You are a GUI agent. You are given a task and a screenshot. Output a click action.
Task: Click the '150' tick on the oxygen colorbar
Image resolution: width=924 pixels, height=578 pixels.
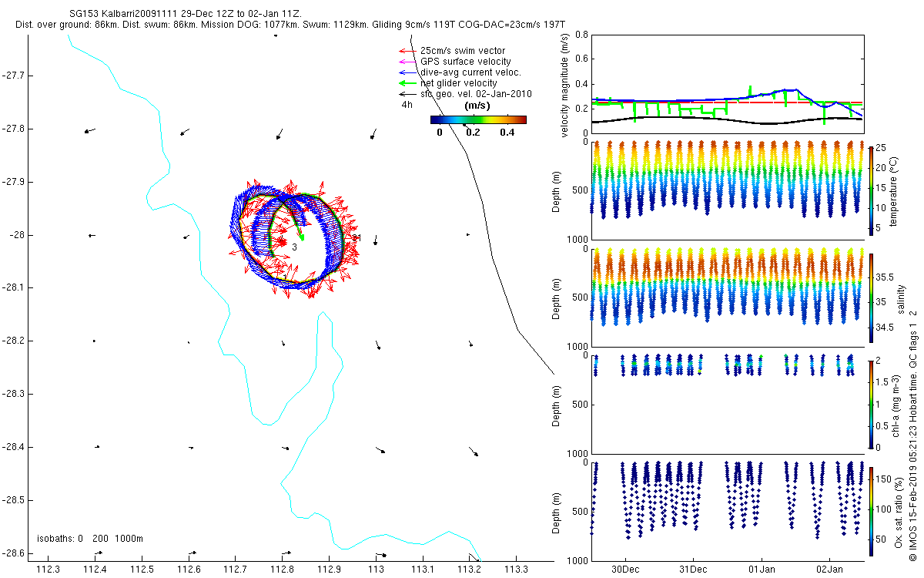[885, 479]
